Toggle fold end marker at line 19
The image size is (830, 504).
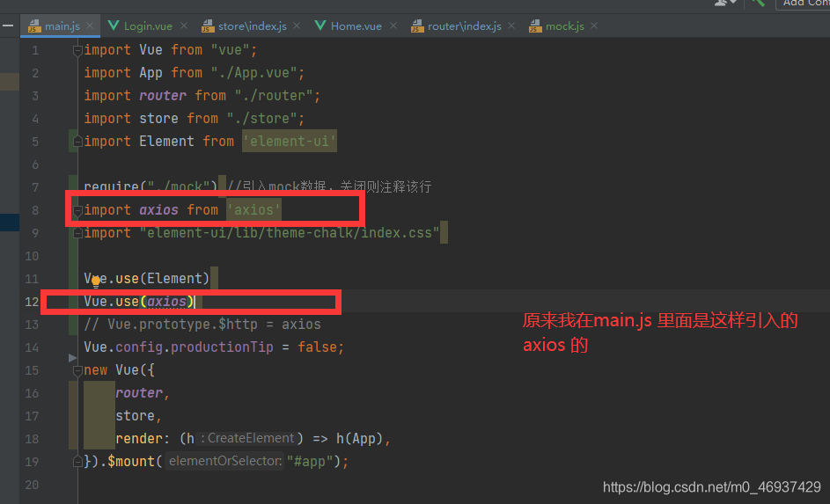coord(77,461)
